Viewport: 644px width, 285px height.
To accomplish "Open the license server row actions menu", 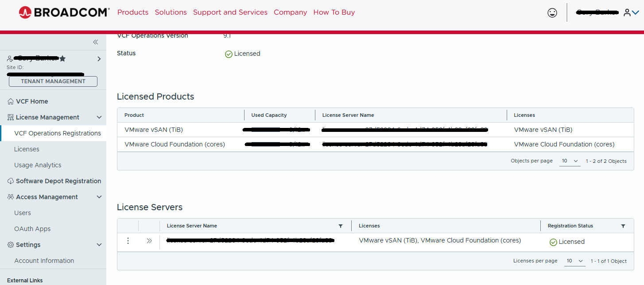I will (x=128, y=241).
